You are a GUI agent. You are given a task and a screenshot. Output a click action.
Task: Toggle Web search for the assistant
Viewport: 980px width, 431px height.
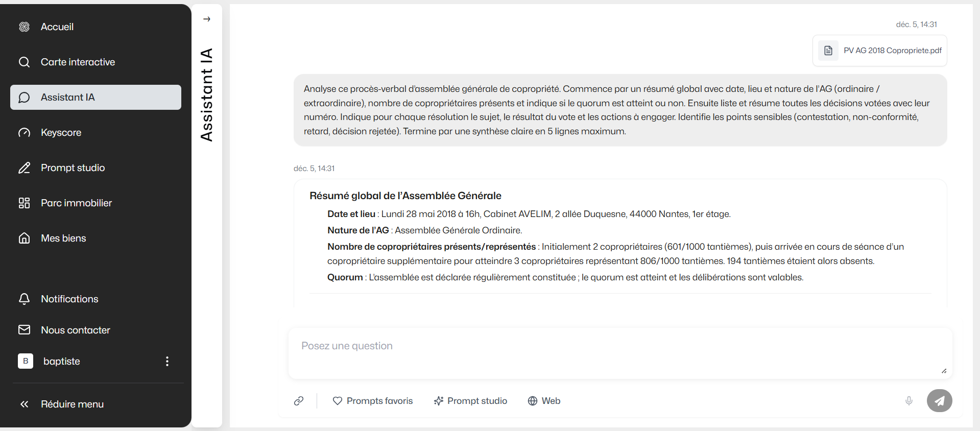tap(544, 401)
